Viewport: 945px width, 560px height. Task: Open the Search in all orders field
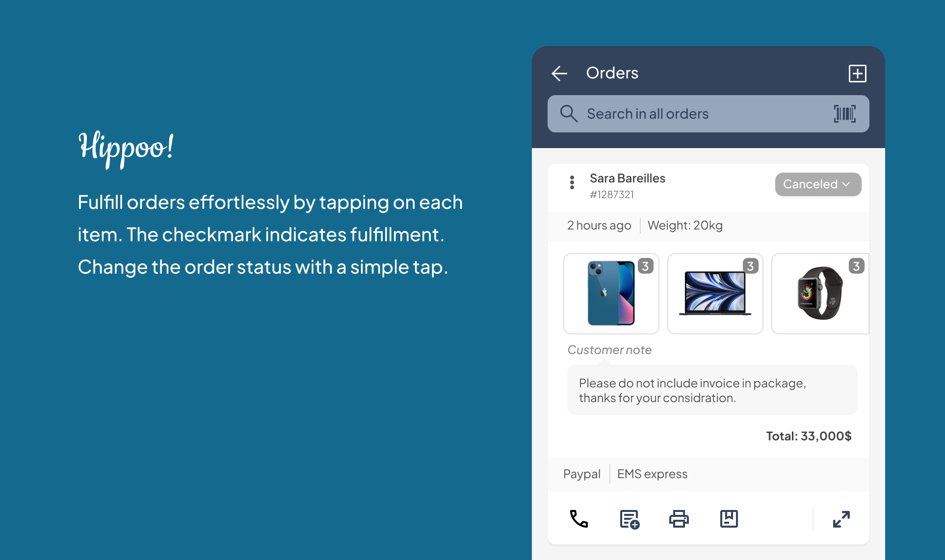pyautogui.click(x=708, y=113)
